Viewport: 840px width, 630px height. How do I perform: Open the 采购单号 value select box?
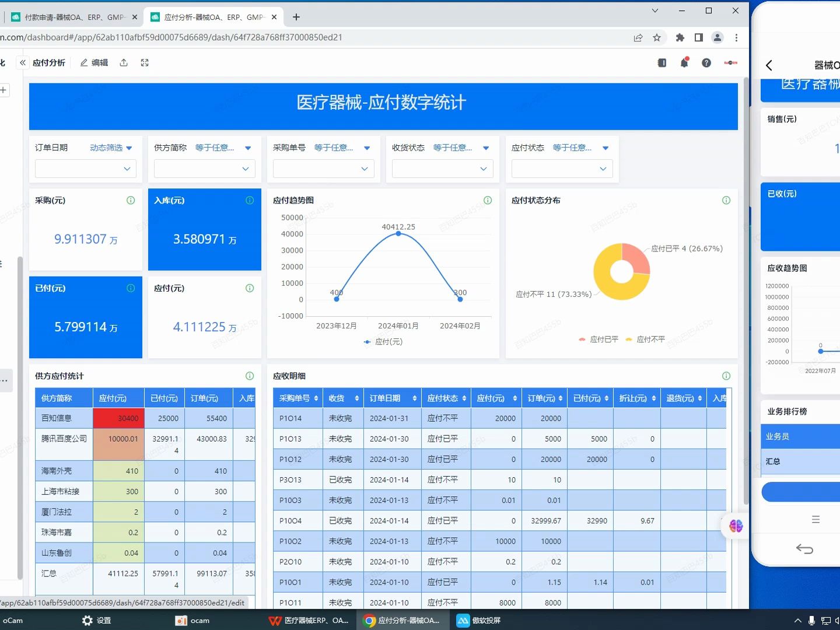pos(324,169)
